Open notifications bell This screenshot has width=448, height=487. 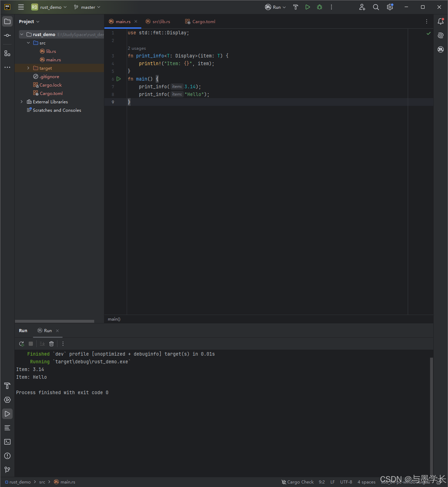coord(441,21)
